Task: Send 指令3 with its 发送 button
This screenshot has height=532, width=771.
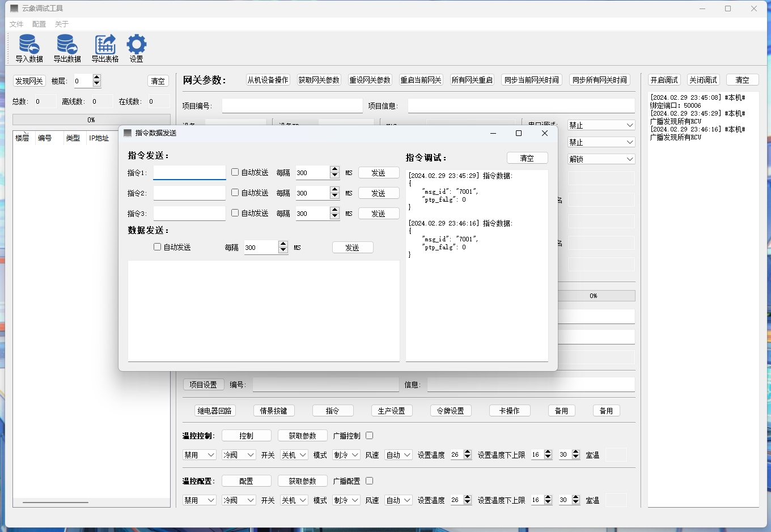Action: click(x=379, y=214)
